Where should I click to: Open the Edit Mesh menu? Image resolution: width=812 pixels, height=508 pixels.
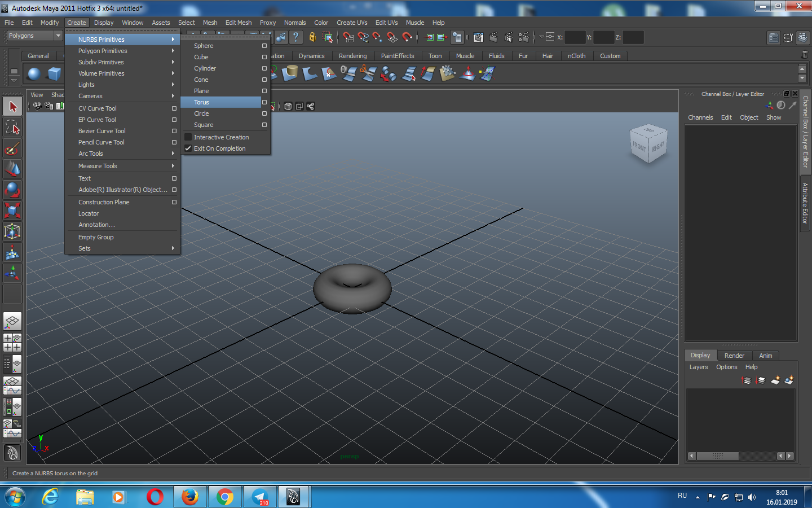pyautogui.click(x=239, y=23)
